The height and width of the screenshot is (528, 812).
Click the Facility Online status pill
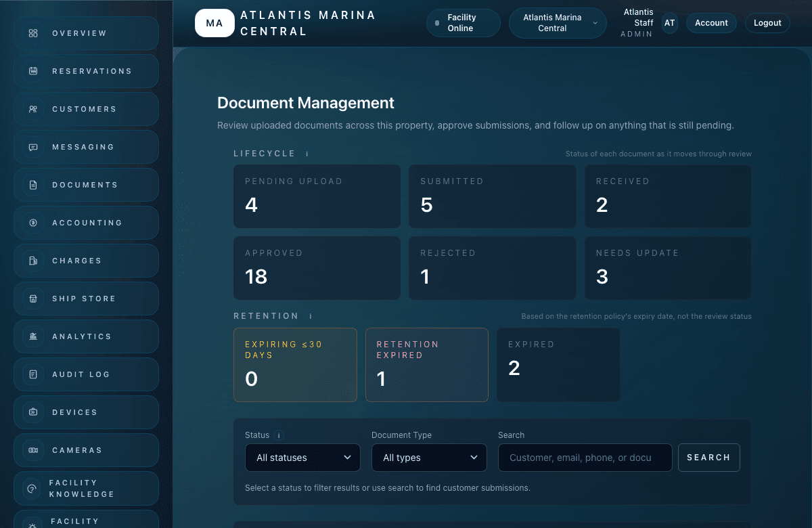point(463,23)
